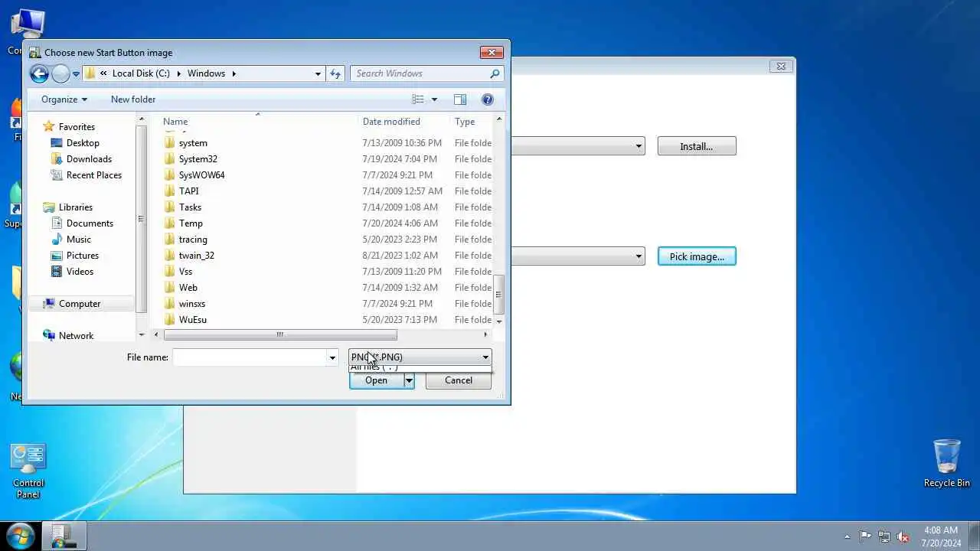Change your view icon
The height and width of the screenshot is (551, 980).
click(418, 99)
